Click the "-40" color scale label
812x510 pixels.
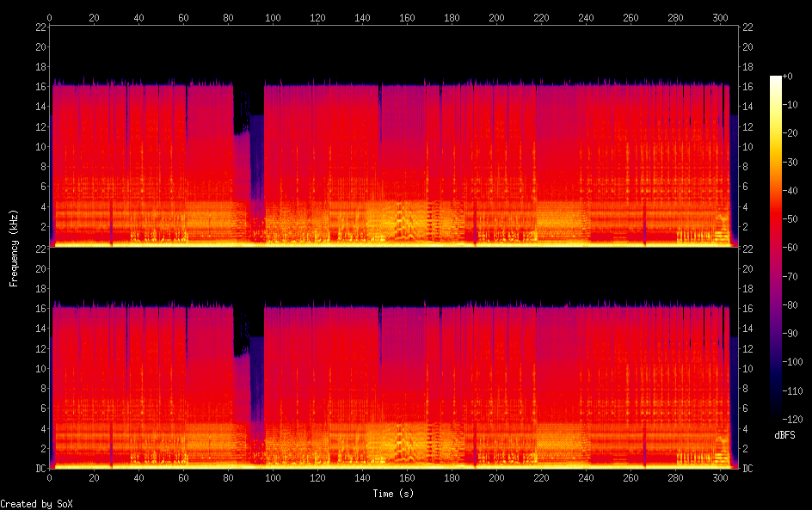[x=790, y=191]
